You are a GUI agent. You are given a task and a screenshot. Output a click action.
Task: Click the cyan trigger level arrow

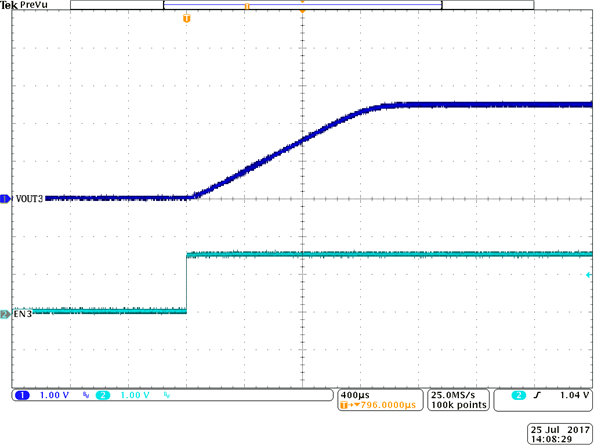coord(588,275)
